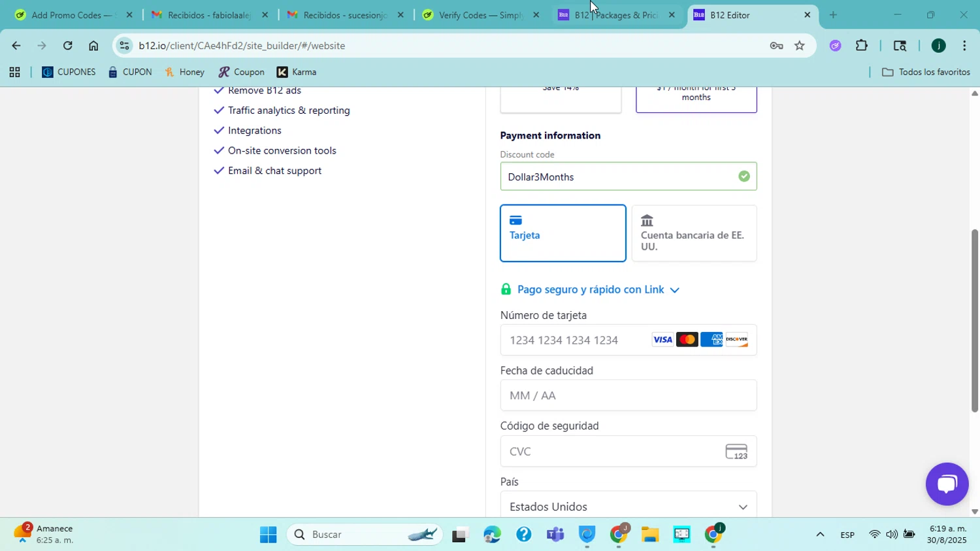This screenshot has width=980, height=551.
Task: Open saved passwords key icon
Action: [x=776, y=45]
